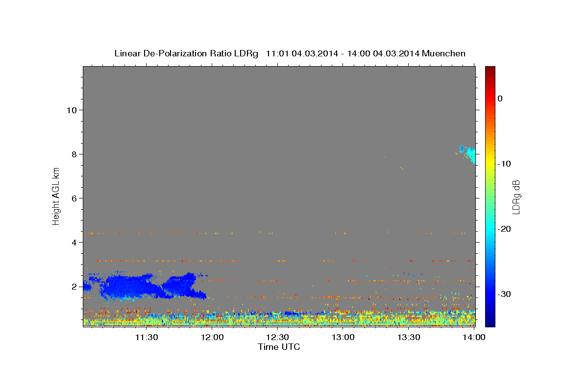The height and width of the screenshot is (392, 588).
Task: Click the '13:00' time axis label
Action: [x=343, y=337]
